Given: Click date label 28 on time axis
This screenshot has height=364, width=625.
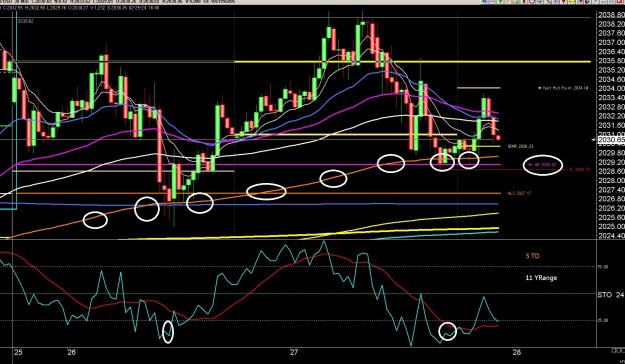Looking at the screenshot, I should point(517,352).
